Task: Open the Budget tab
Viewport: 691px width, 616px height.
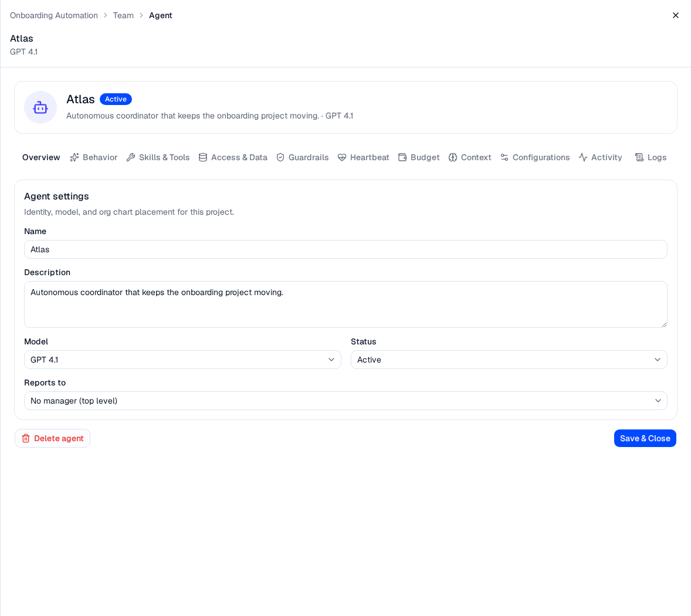Action: coord(419,157)
